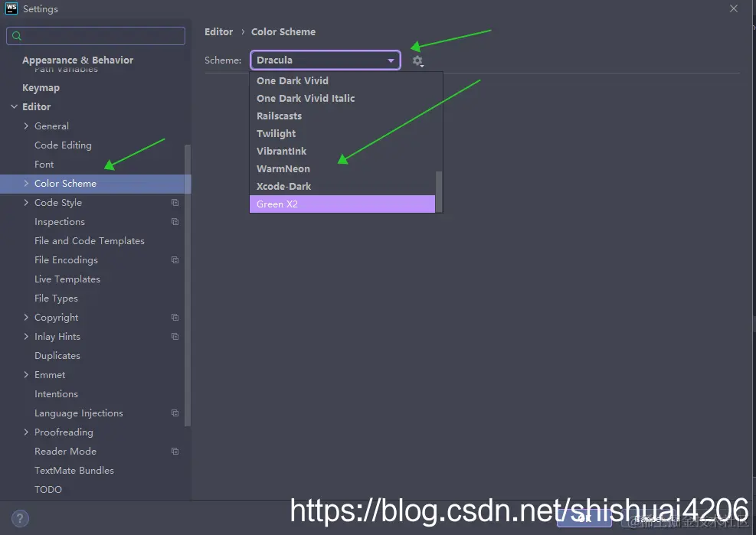The width and height of the screenshot is (756, 535).
Task: Choose the Twilight color scheme
Action: [342, 133]
